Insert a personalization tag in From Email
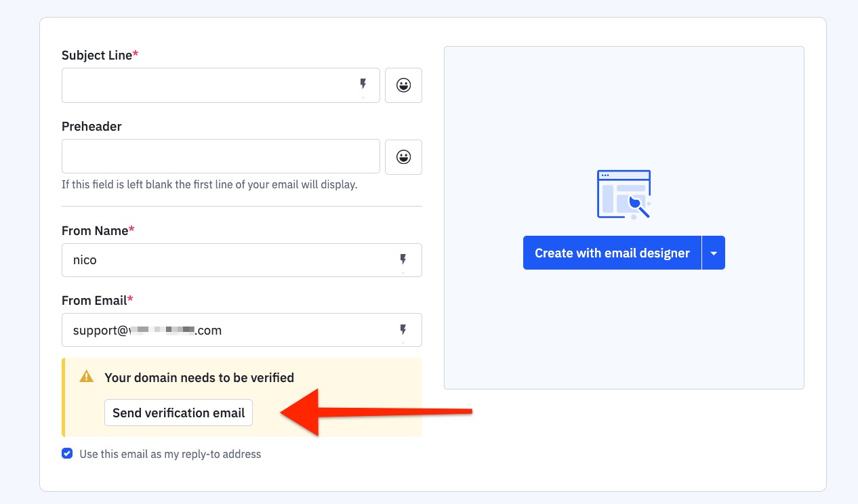Screen dimensions: 858x504 pos(403,330)
